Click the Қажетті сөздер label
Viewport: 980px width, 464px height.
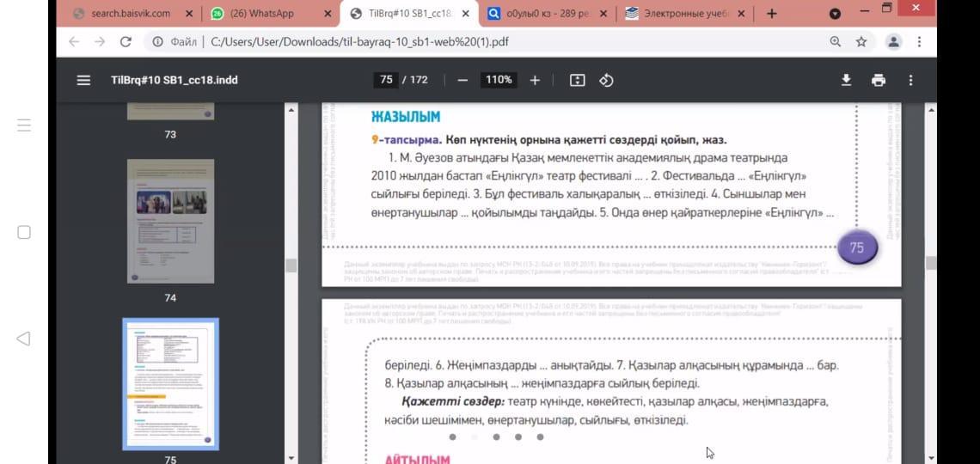[452, 401]
